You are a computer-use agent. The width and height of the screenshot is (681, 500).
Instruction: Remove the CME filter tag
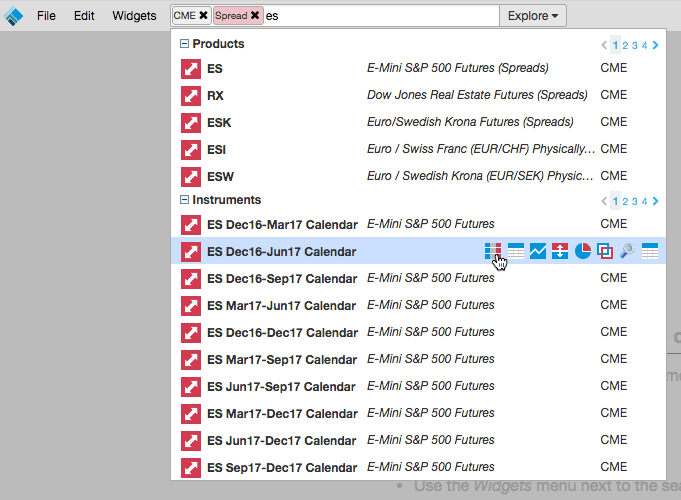click(x=203, y=16)
